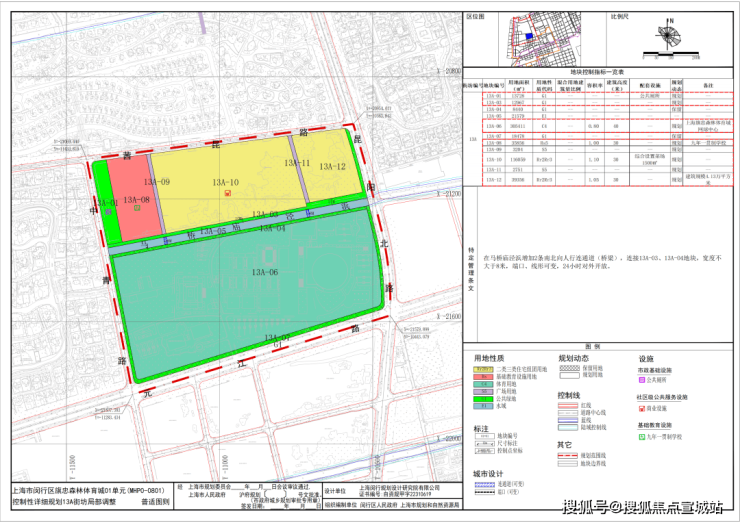The image size is (740, 523).
Task: Select the 九年一贯制学校 green icon in the legend
Action: pos(642,438)
